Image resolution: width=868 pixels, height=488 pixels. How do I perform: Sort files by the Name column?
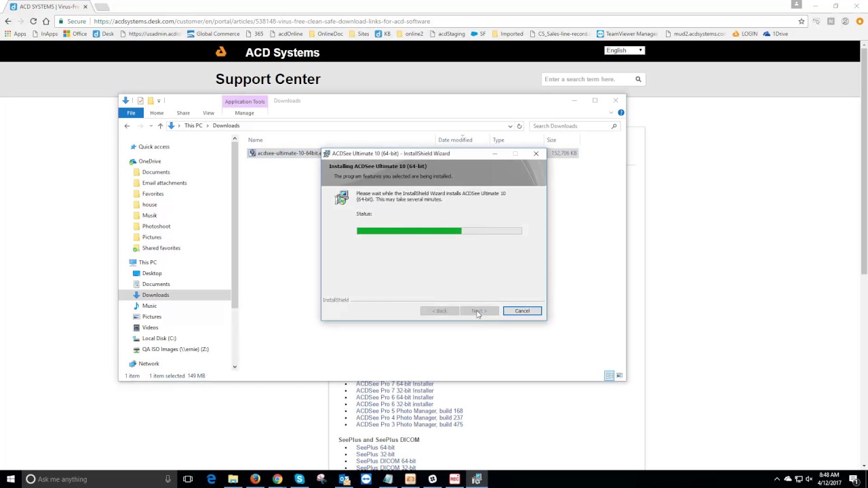coord(255,140)
